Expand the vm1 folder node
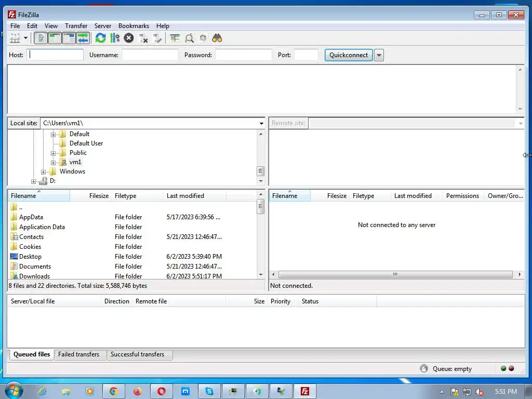Image resolution: width=532 pixels, height=399 pixels. point(54,163)
